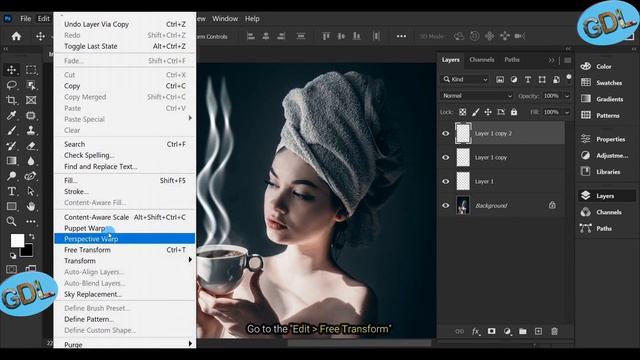The height and width of the screenshot is (360, 640).
Task: Open the Kind filter dropdown
Action: point(465,80)
